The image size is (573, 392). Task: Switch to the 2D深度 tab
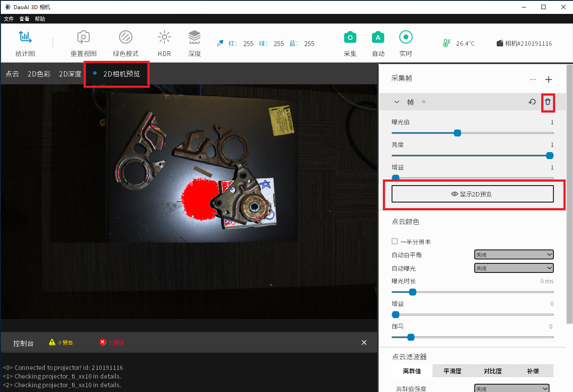70,74
